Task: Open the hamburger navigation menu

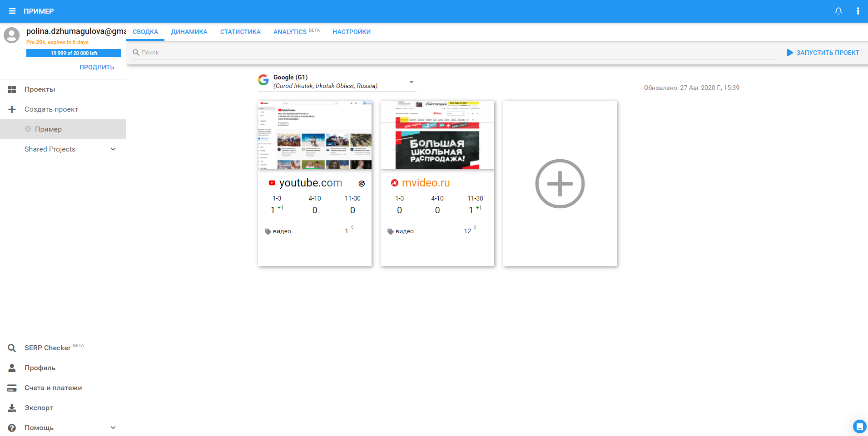Action: pyautogui.click(x=12, y=11)
